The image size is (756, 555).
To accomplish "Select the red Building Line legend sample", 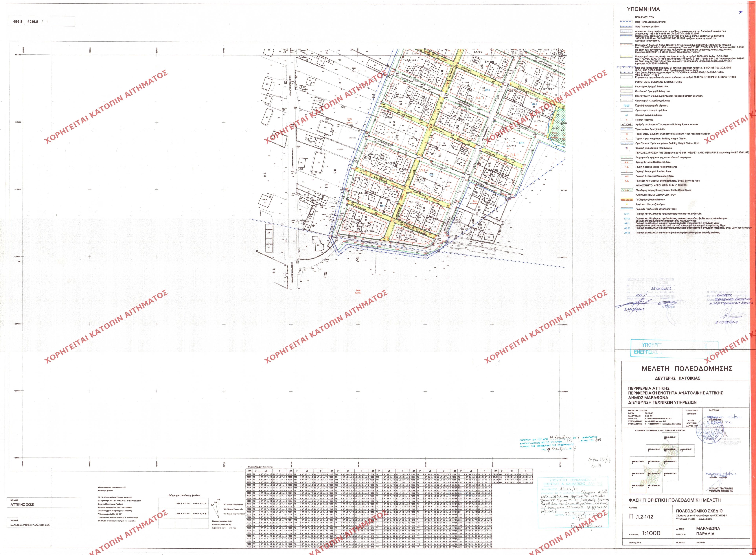I will [626, 91].
